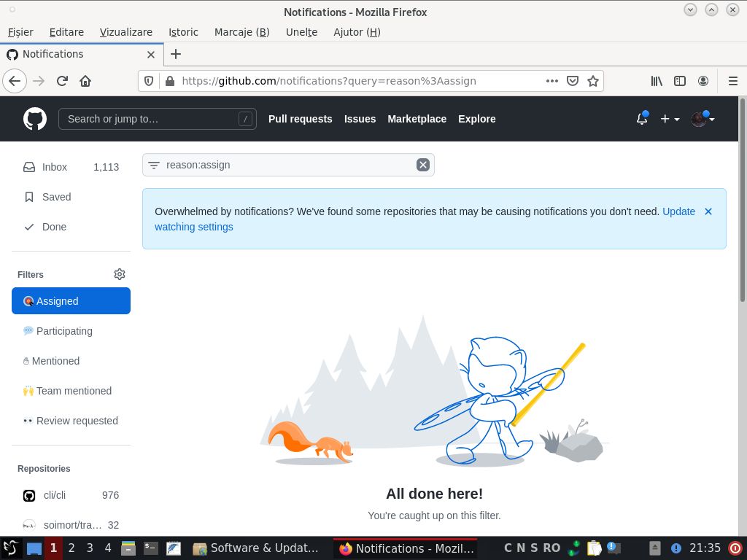Open the Firefox Library icon
Screen dimensions: 747x560
click(x=657, y=81)
